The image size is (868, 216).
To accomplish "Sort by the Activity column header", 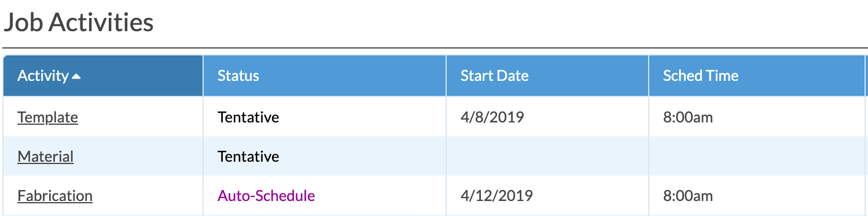I will (103, 76).
